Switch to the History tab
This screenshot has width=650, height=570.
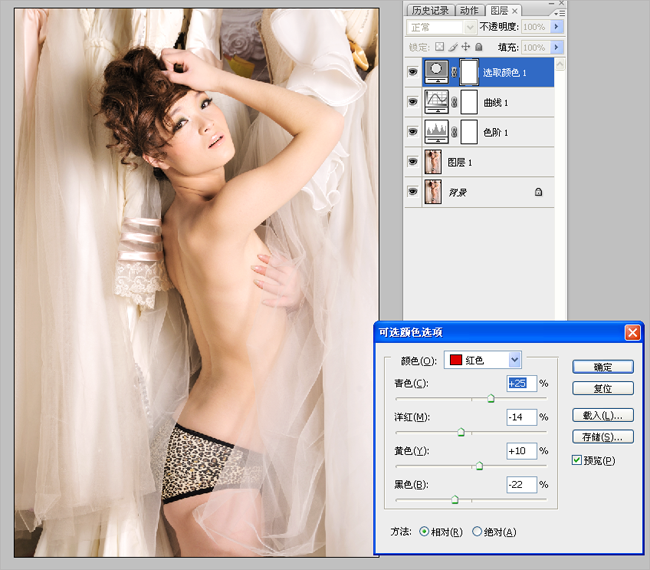(x=430, y=10)
